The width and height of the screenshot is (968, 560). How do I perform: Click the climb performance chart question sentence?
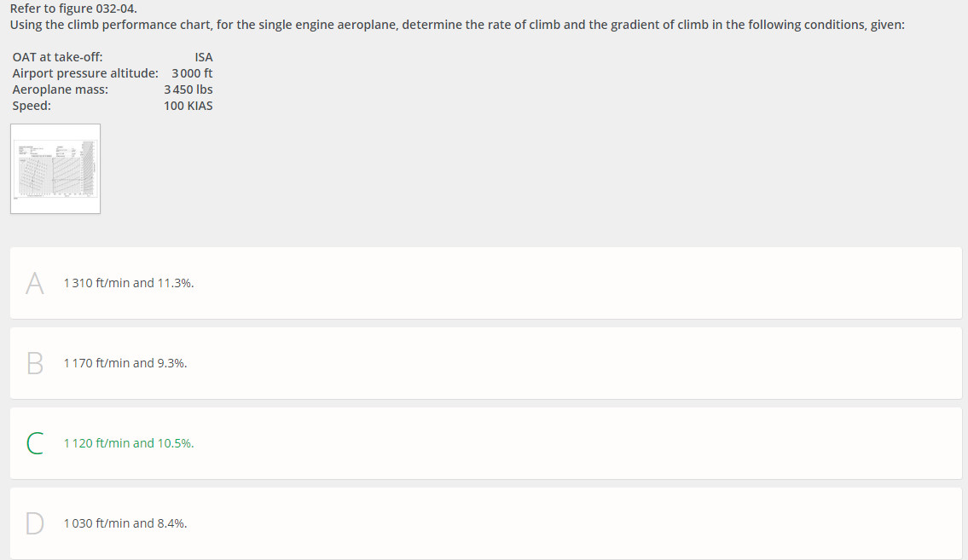point(457,25)
